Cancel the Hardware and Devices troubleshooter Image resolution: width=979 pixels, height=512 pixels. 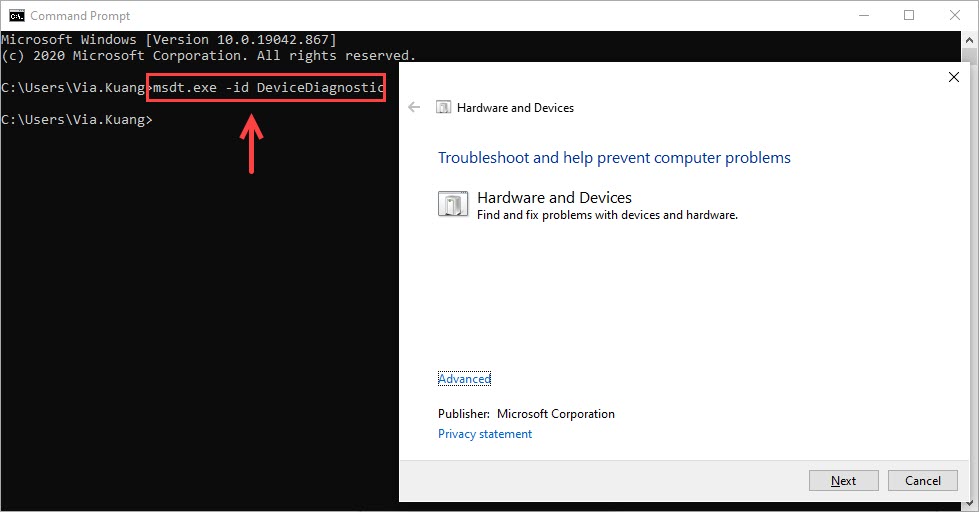click(922, 480)
